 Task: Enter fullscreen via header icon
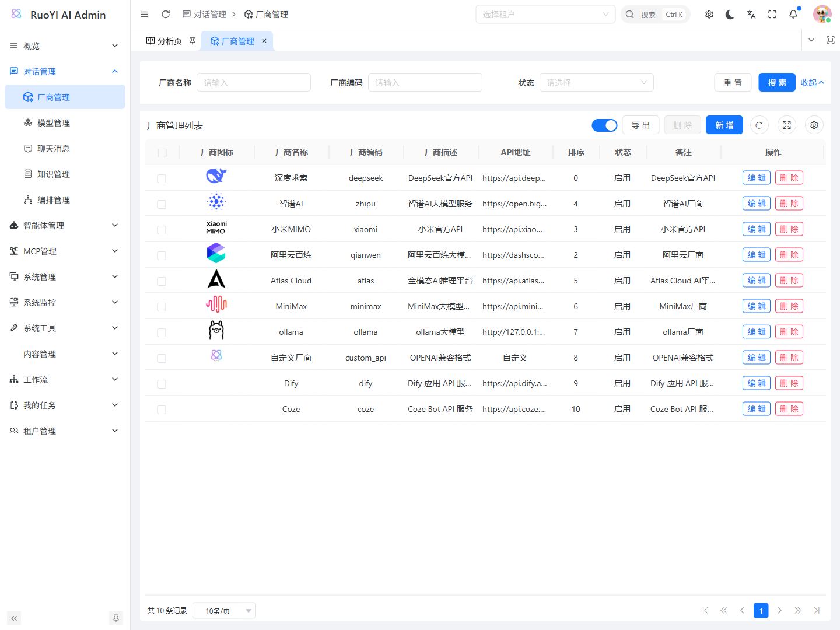click(772, 15)
